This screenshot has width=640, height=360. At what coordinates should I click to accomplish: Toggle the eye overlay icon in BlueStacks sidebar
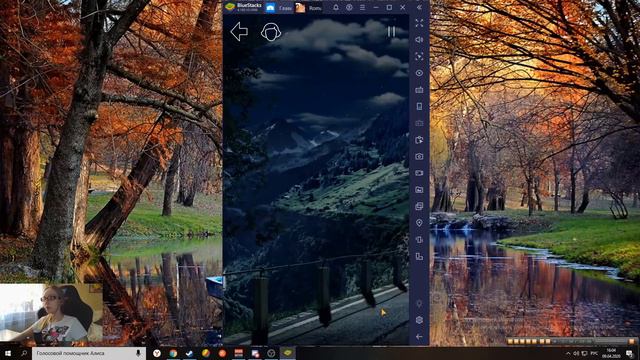[419, 73]
